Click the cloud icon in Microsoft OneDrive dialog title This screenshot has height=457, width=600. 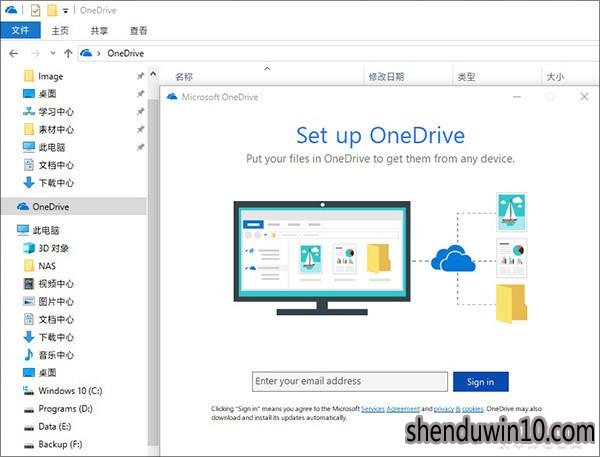[172, 96]
